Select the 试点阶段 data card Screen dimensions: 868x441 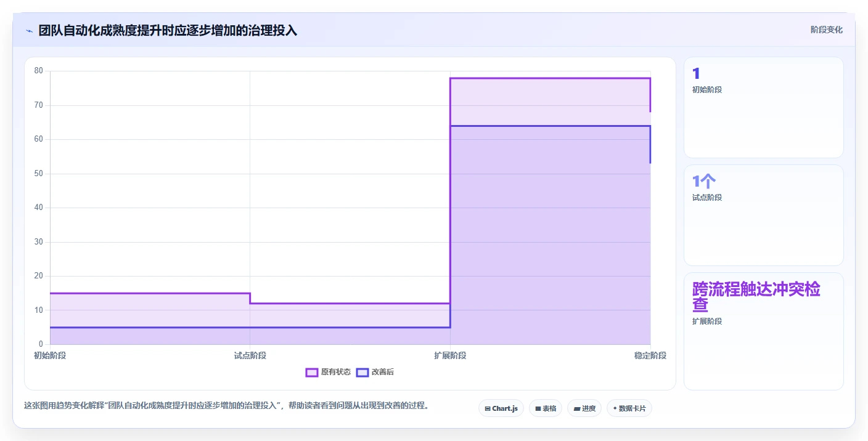click(763, 215)
